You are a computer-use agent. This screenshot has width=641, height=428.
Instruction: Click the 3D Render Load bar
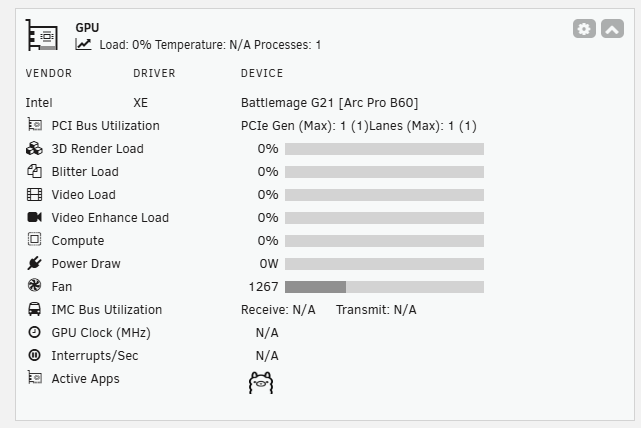384,149
